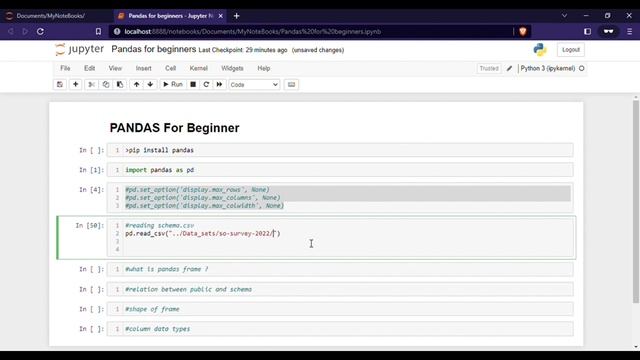Screen dimensions: 640x360
Task: Interrupt the kernel with stop icon
Action: click(193, 84)
